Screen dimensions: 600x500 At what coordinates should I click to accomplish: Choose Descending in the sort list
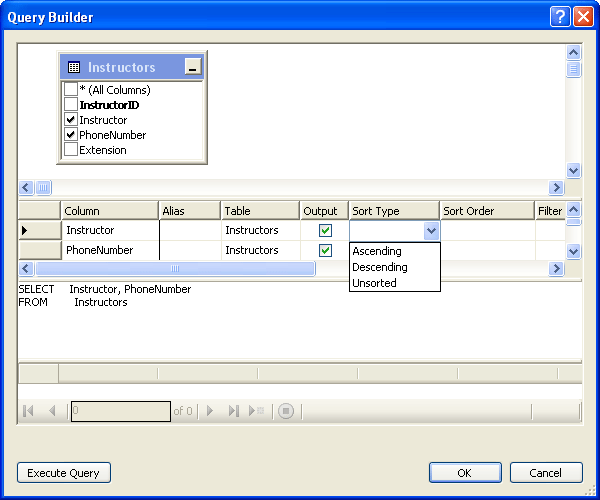(380, 267)
